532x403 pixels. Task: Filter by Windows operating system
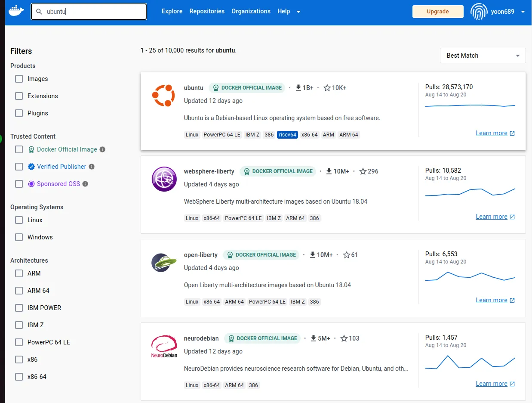pyautogui.click(x=19, y=237)
